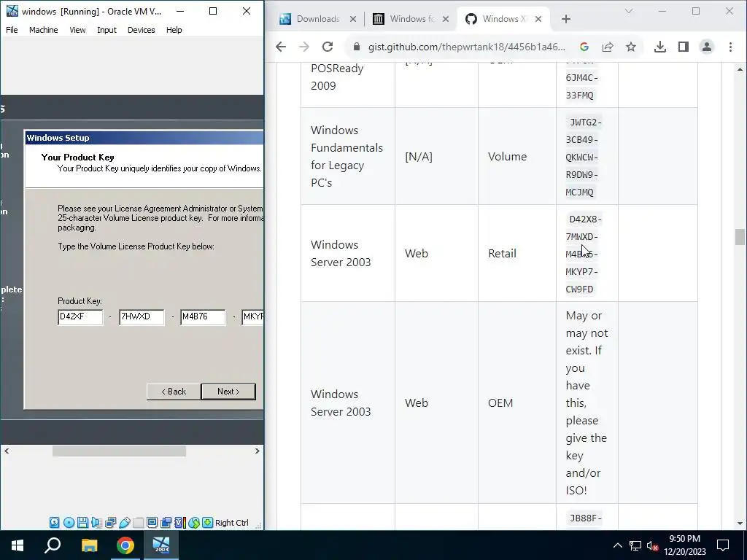Click the network adapters indicator in VirtualBox
This screenshot has width=747, height=560.
pyautogui.click(x=111, y=522)
